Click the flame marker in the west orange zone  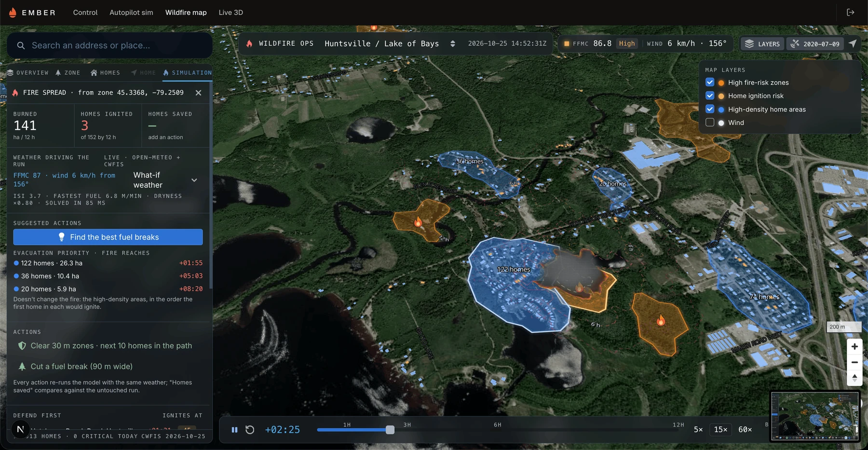tap(418, 222)
